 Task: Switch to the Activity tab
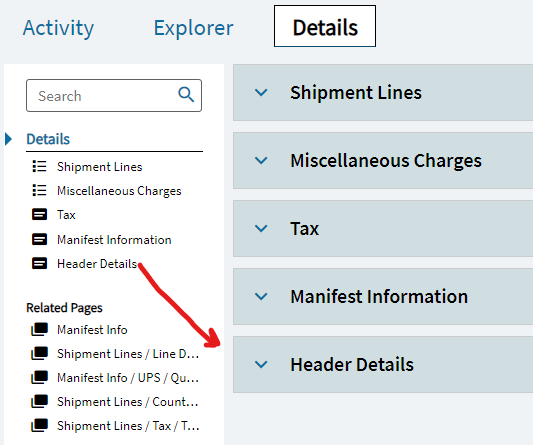tap(58, 28)
